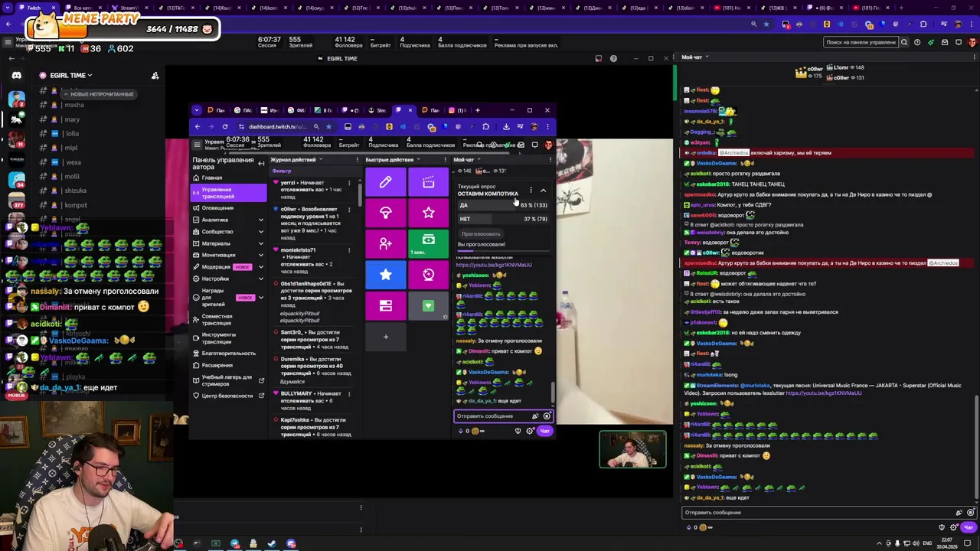Click the shield moderation icon in right chat

point(942,527)
